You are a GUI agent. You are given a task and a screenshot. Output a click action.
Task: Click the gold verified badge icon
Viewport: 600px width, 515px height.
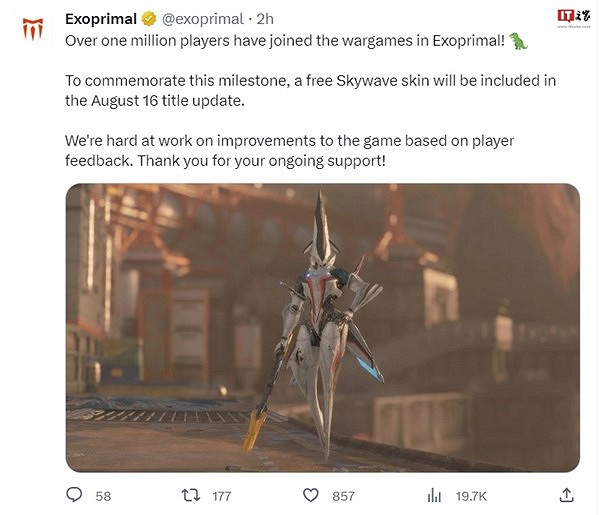[149, 19]
